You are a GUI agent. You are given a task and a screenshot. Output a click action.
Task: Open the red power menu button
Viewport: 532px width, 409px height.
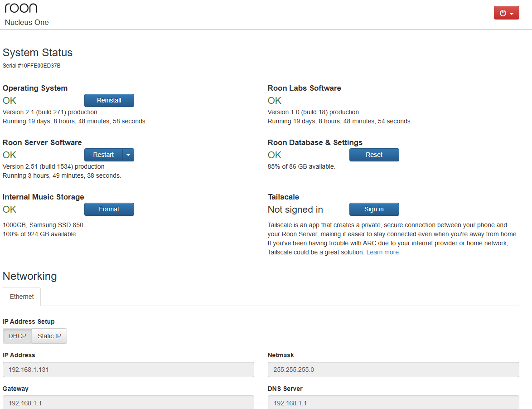(x=506, y=13)
